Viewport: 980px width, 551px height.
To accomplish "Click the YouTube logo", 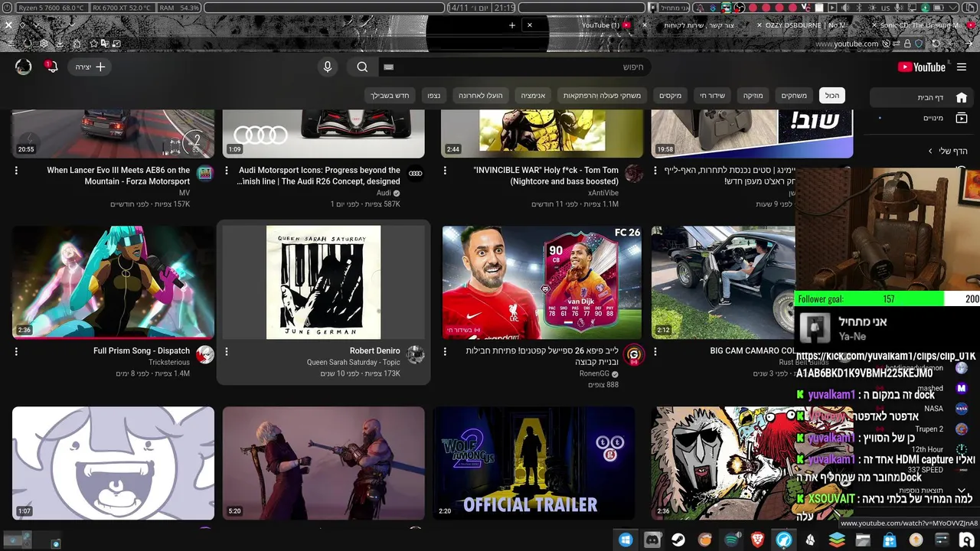I will [x=922, y=67].
